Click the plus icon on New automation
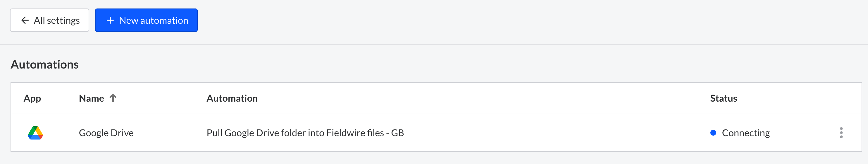The image size is (868, 164). [110, 20]
